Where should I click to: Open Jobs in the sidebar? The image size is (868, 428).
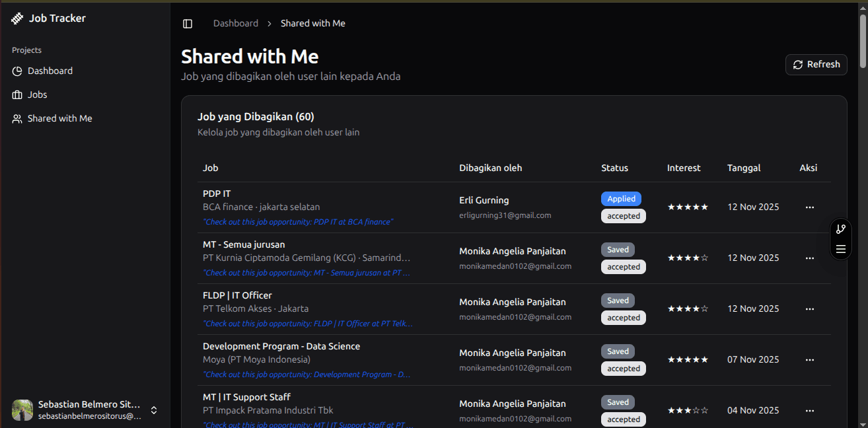(x=37, y=94)
